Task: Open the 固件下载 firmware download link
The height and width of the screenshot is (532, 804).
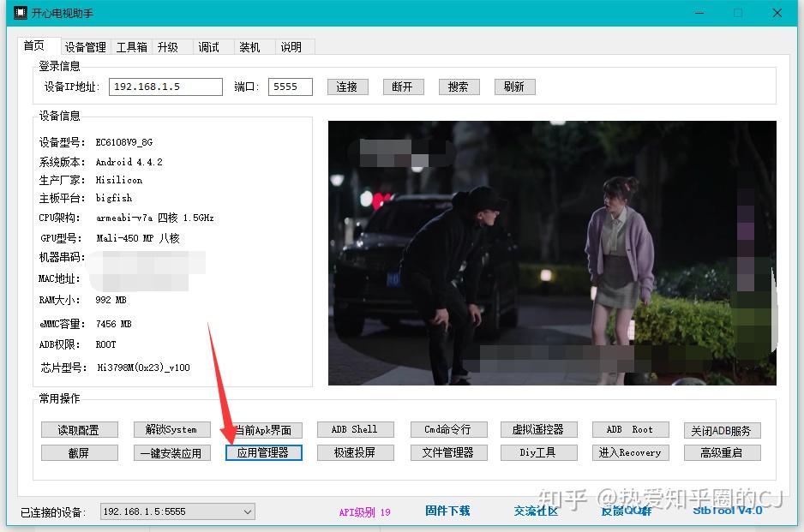Action: pos(447,510)
